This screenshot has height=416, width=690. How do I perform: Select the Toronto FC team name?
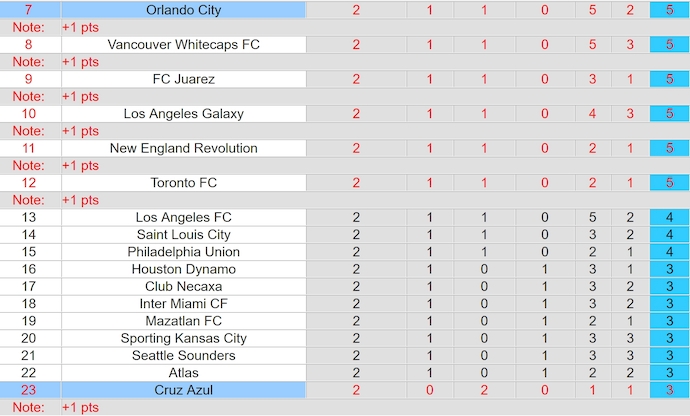pos(184,183)
